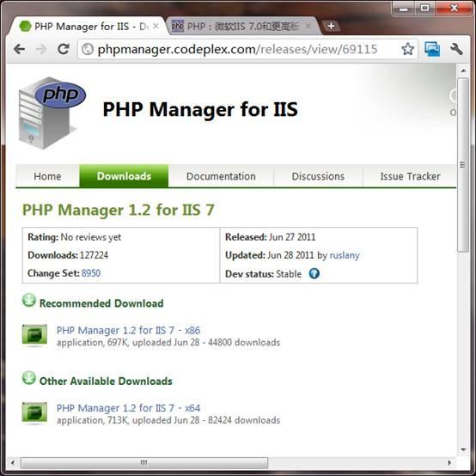
Task: Maximize the Chrome browser window
Action: tap(424, 9)
